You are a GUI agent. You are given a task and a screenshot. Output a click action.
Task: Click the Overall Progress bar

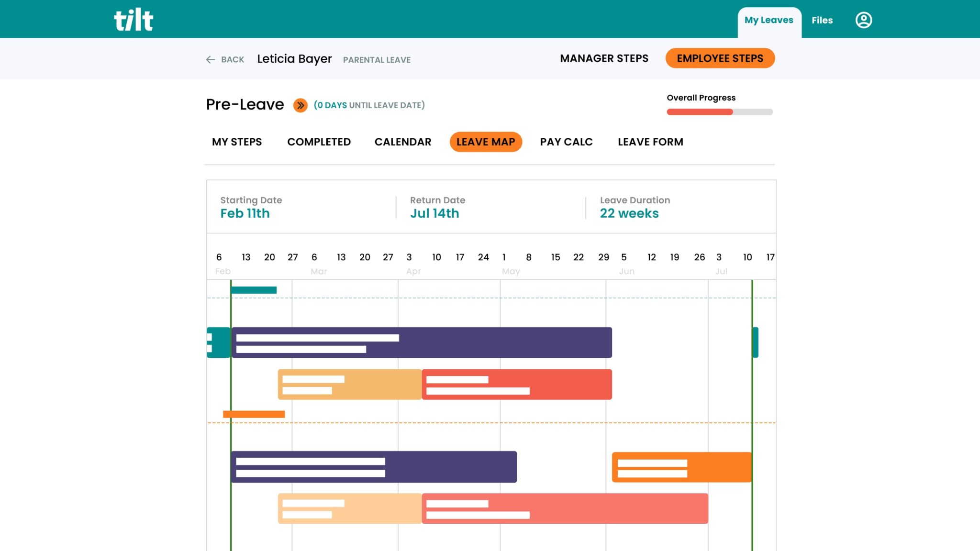719,111
